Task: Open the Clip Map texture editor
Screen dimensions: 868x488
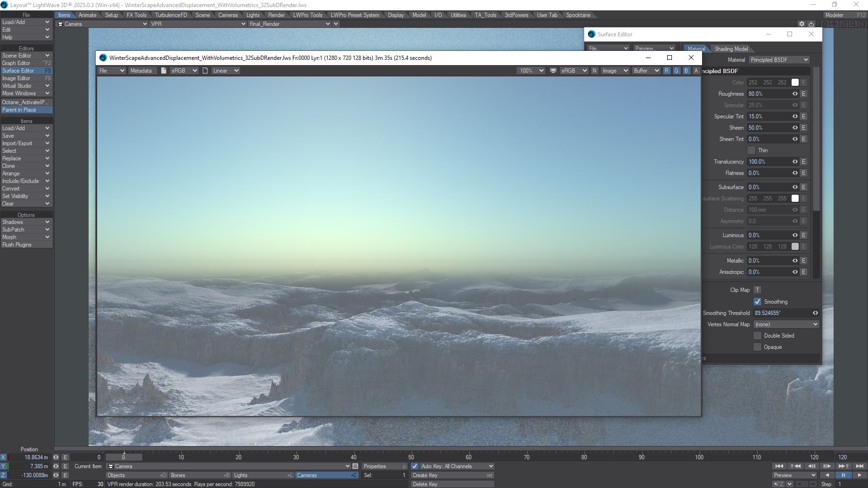Action: tap(757, 290)
